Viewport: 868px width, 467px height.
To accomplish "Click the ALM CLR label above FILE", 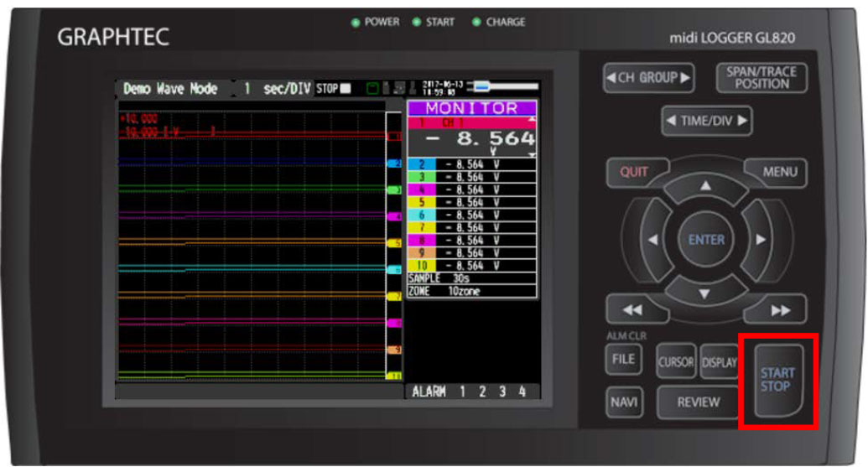I will coord(626,336).
